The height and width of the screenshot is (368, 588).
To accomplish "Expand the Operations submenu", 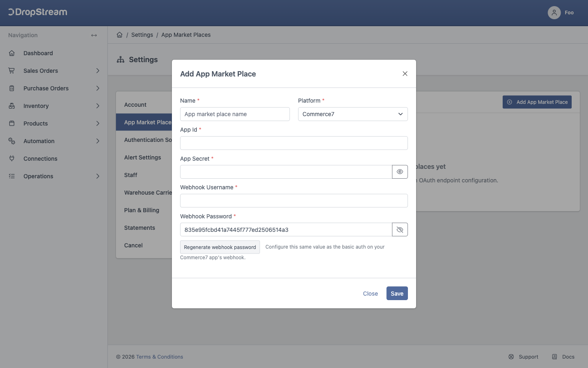I will (98, 176).
